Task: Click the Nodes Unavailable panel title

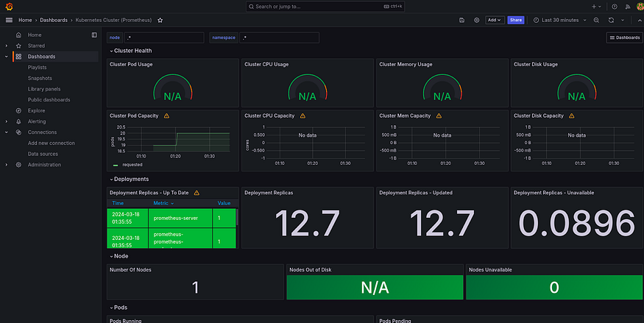Action: click(490, 270)
